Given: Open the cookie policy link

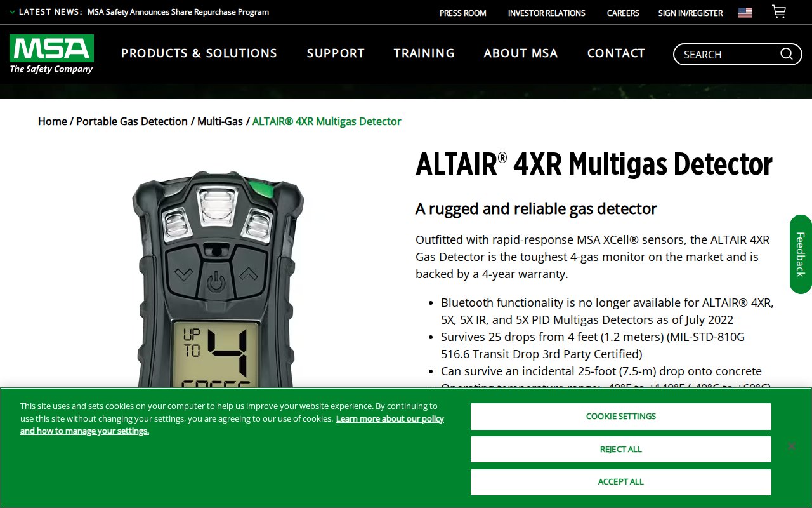Looking at the screenshot, I should coord(390,419).
